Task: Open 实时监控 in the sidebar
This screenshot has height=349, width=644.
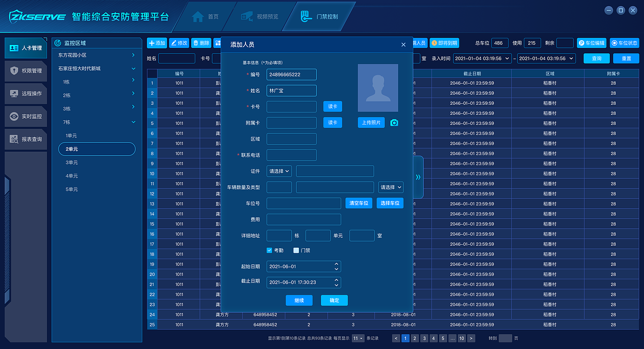Action: tap(26, 116)
